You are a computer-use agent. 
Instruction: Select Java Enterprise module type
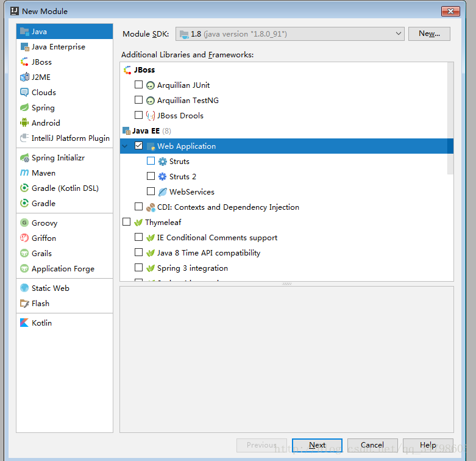point(65,47)
